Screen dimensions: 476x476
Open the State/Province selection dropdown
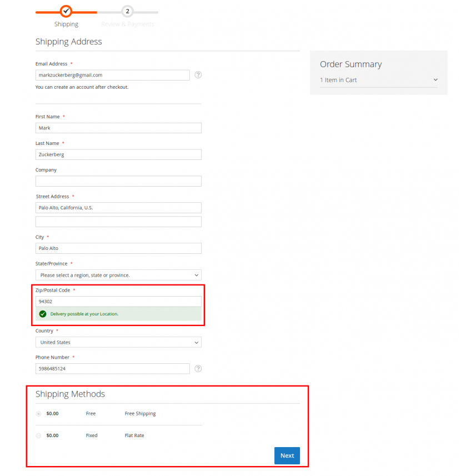(x=118, y=275)
